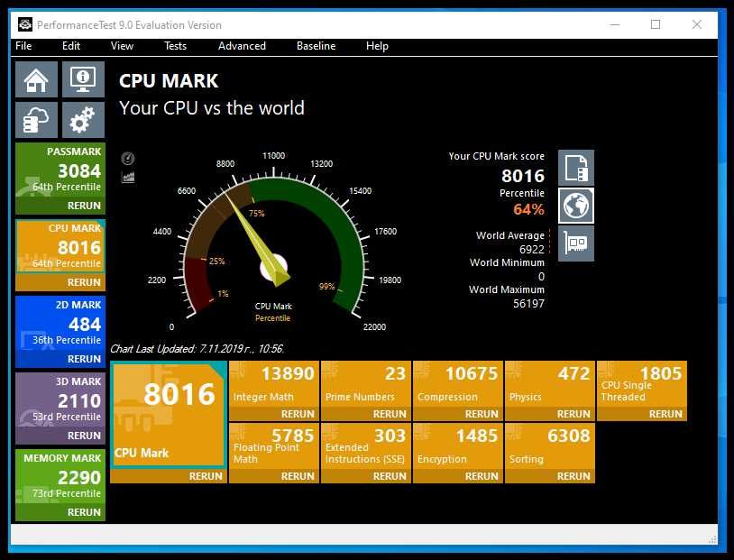Switch to the distribution graph chart view
Viewport: 734px width, 560px height.
(128, 177)
